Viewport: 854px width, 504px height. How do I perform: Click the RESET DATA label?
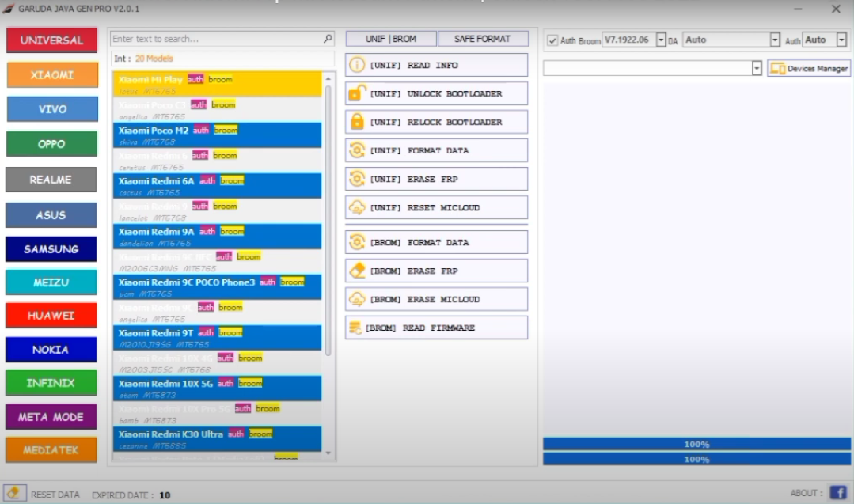tap(55, 495)
